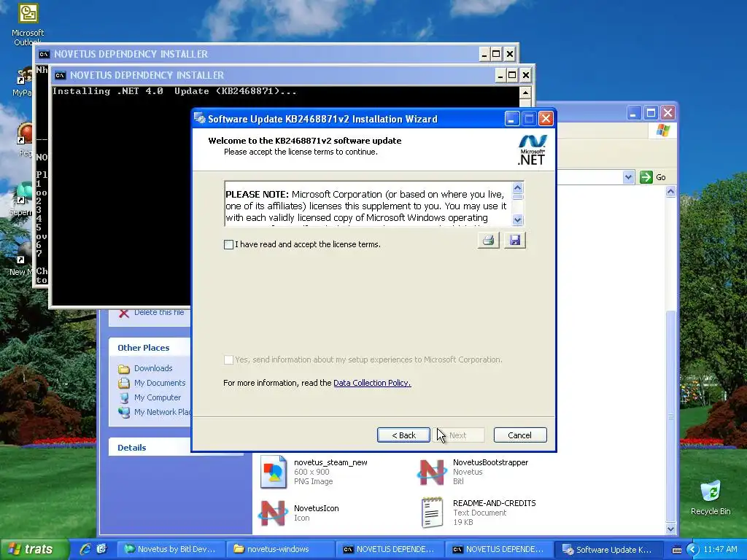Minimize the Software Update wizard window
The height and width of the screenshot is (560, 747).
click(x=511, y=119)
